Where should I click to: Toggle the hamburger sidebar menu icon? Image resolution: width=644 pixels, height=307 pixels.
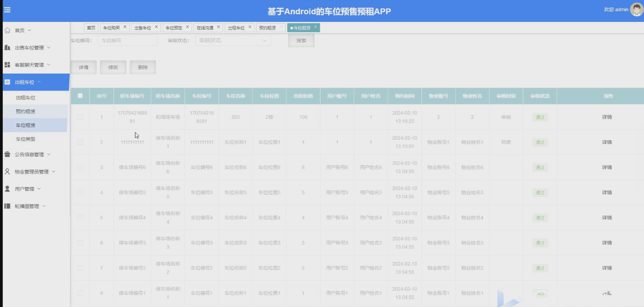coord(7,10)
